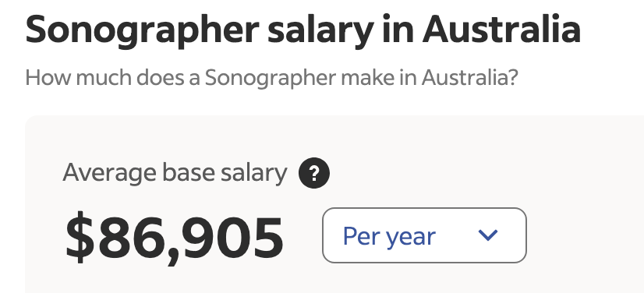Click the $86,905 salary figure
Image resolution: width=644 pixels, height=293 pixels.
175,238
